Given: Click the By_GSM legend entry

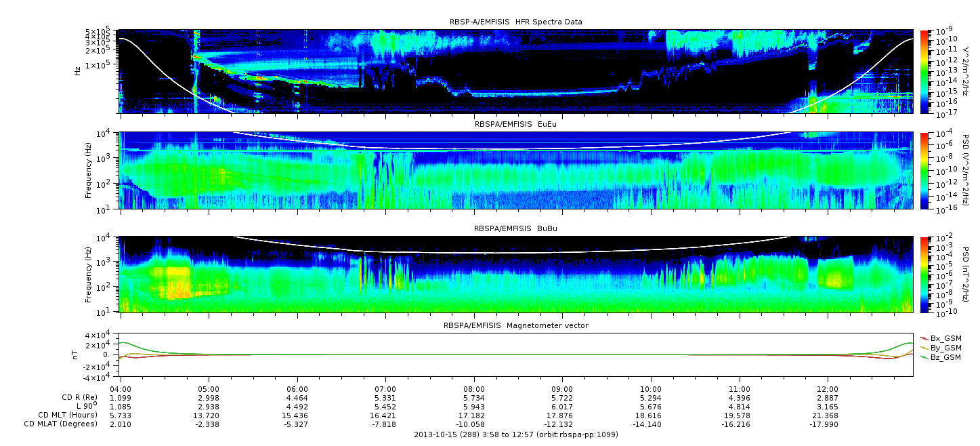Looking at the screenshot, I should pyautogui.click(x=945, y=347).
